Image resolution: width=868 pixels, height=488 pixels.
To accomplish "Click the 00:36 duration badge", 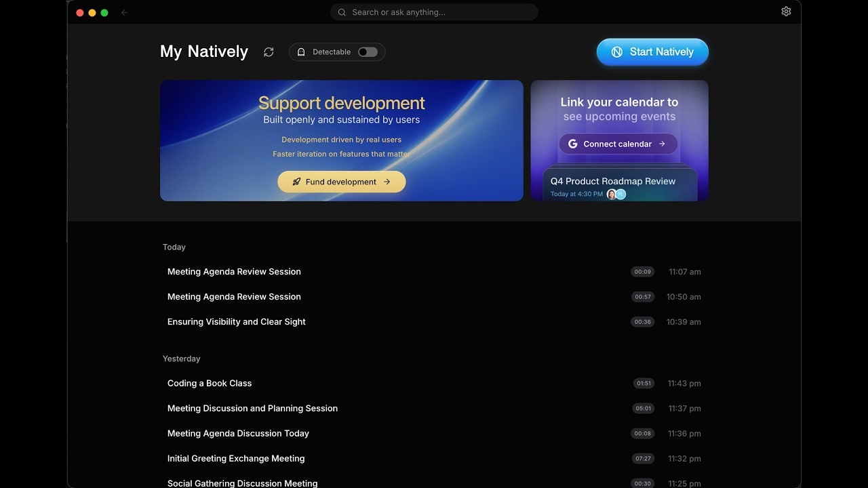I will click(642, 322).
